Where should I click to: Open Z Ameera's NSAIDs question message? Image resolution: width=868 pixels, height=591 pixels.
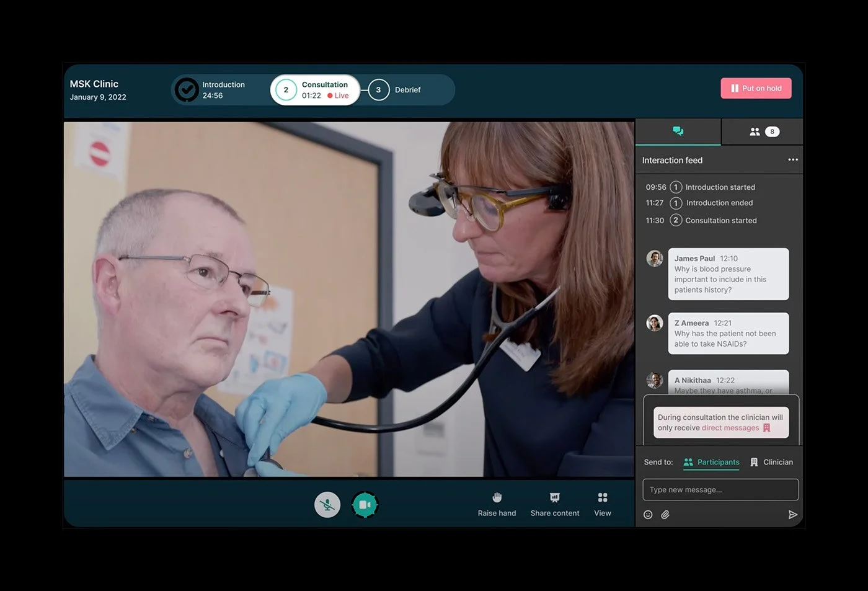coord(728,334)
